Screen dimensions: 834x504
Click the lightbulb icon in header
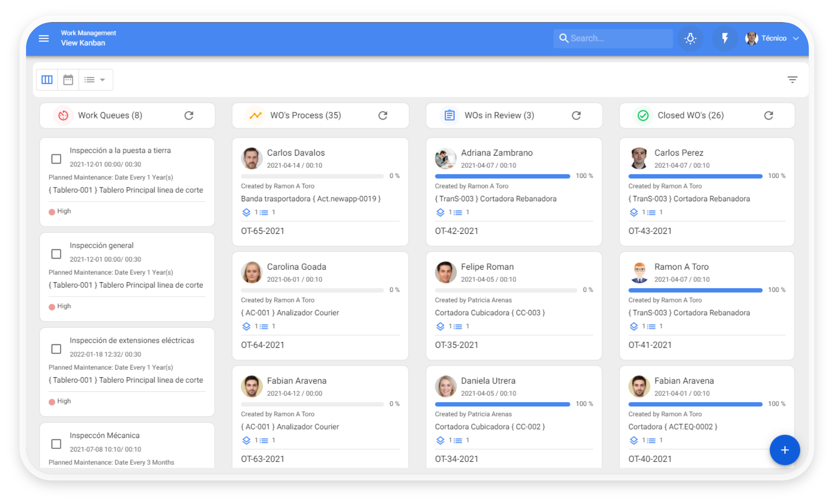click(x=690, y=38)
